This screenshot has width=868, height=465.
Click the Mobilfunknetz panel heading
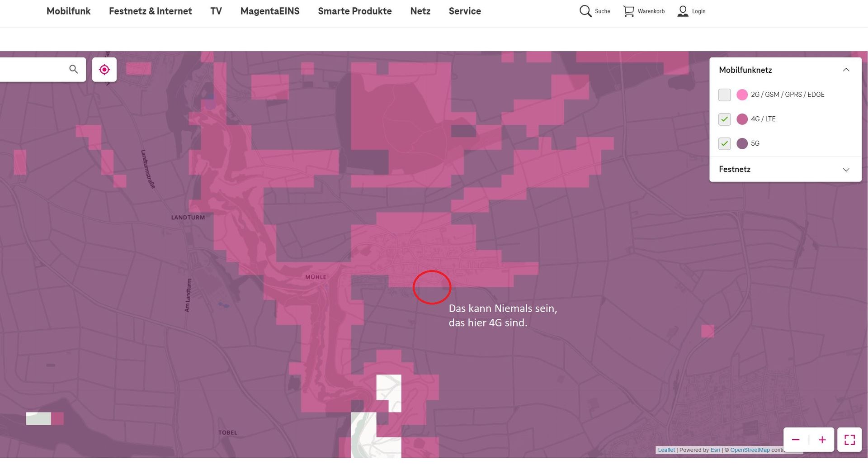745,70
